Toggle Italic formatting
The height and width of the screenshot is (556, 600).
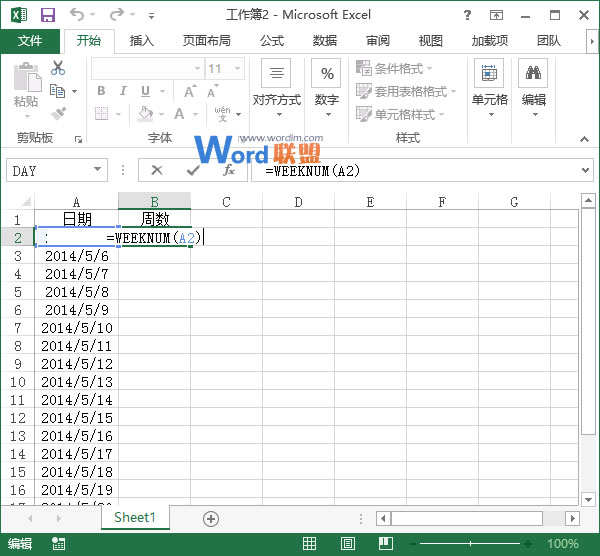[x=123, y=91]
